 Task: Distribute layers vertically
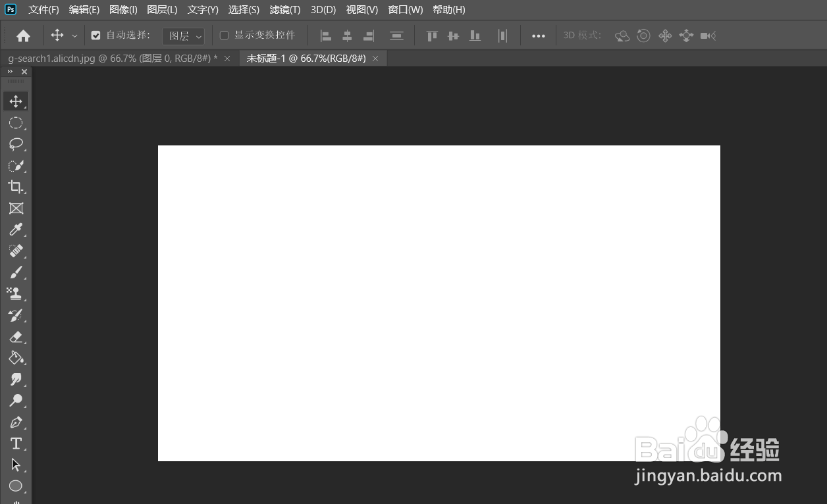[396, 36]
